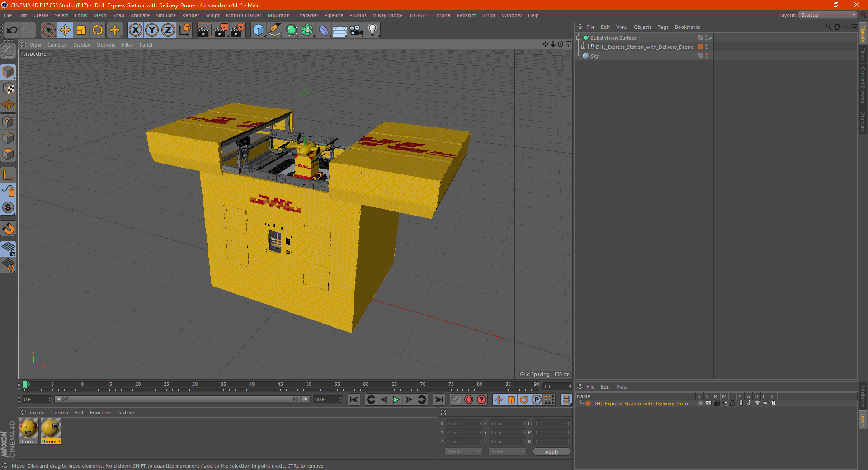Open the Cameras viewport menu
This screenshot has height=470, width=868.
point(57,45)
